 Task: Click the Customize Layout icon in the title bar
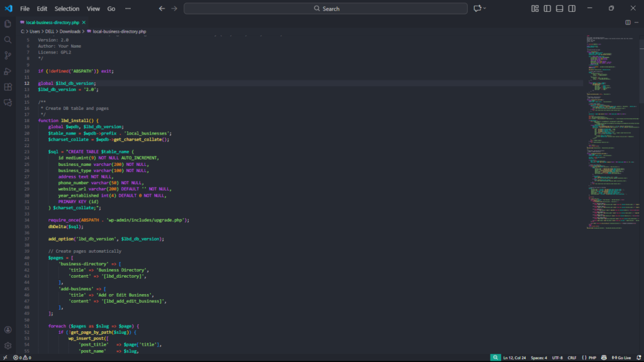click(x=535, y=8)
